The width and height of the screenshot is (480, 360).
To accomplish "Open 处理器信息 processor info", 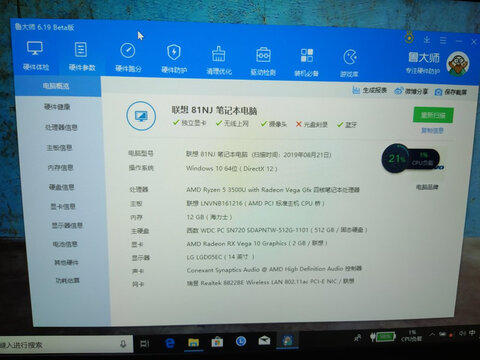I will coord(61,127).
